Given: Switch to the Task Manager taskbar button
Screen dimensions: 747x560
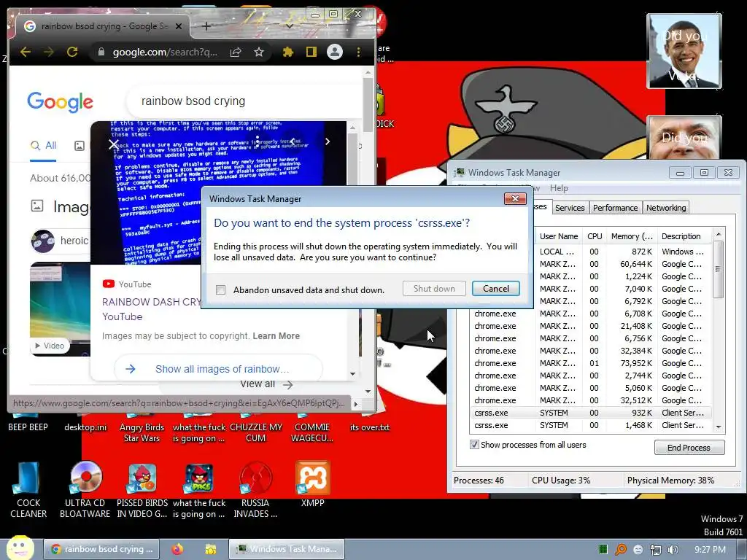Looking at the screenshot, I should [286, 549].
